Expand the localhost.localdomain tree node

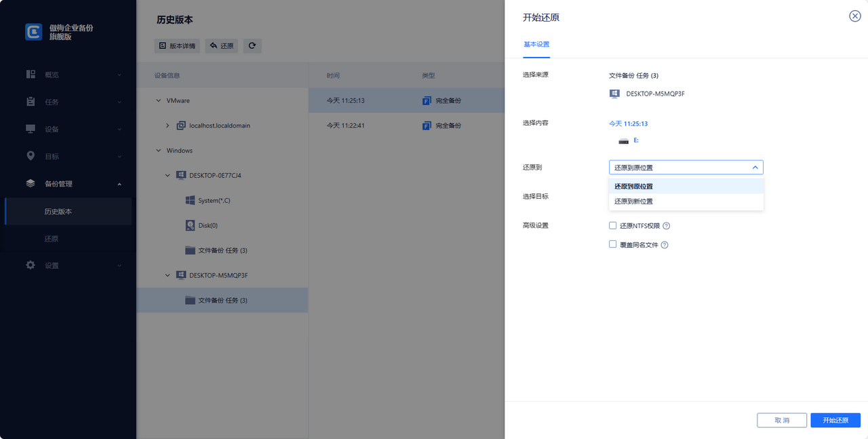click(x=167, y=126)
